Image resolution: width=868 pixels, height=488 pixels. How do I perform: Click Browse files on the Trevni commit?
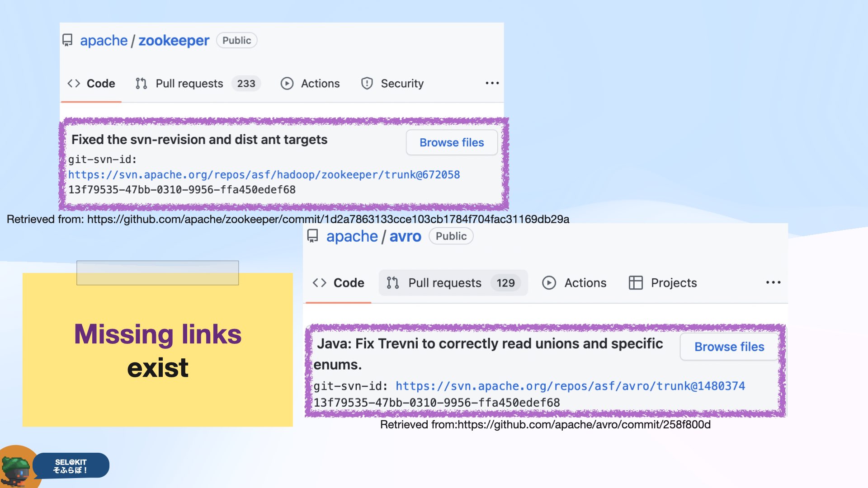click(x=729, y=347)
